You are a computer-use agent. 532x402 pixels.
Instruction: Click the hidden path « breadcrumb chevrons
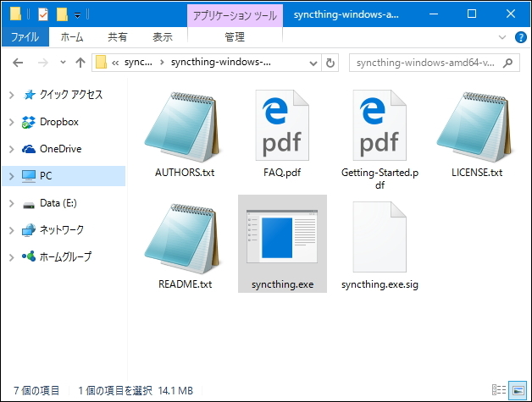115,63
